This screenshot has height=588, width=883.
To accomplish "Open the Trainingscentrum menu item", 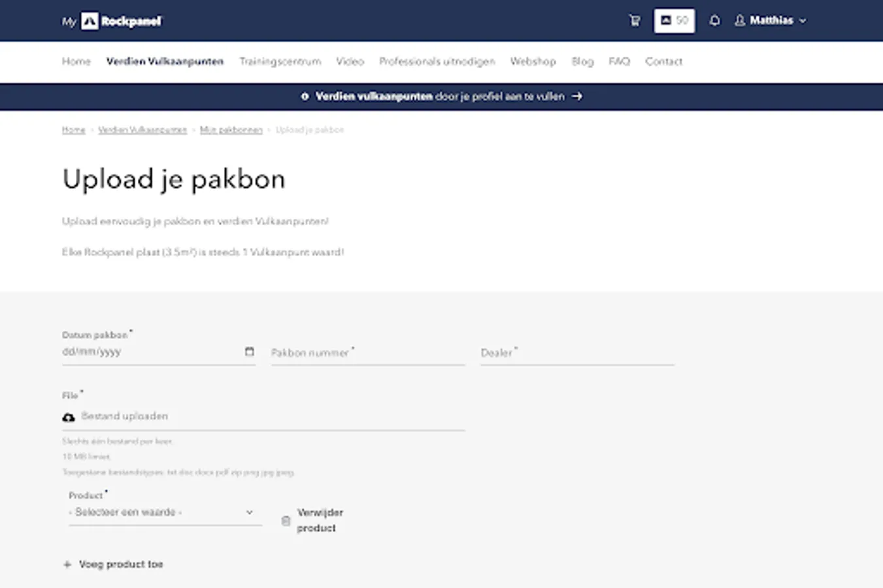I will [x=280, y=61].
